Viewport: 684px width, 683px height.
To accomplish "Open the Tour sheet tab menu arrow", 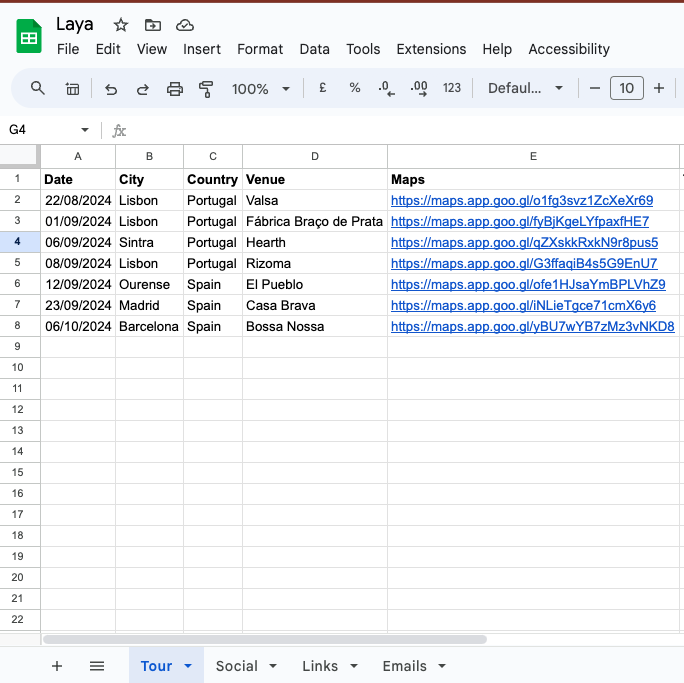I will [188, 666].
